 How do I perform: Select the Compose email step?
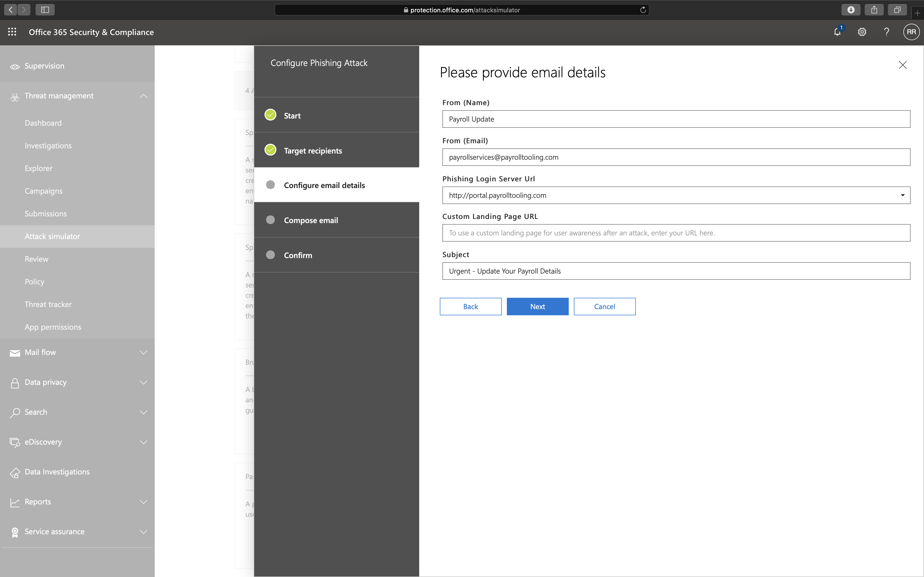(x=311, y=220)
